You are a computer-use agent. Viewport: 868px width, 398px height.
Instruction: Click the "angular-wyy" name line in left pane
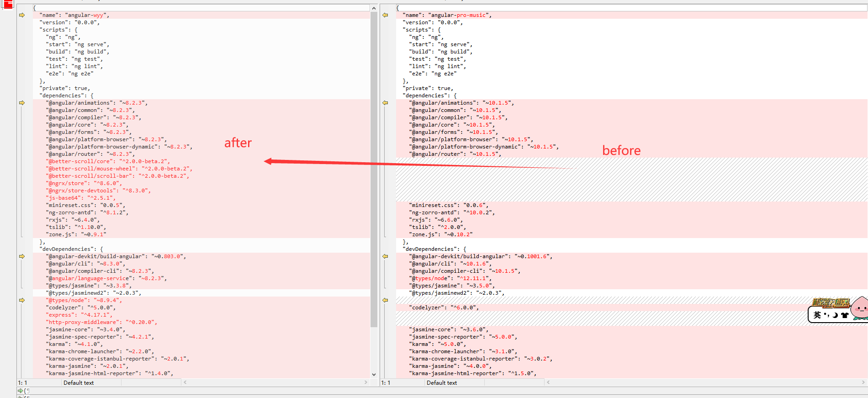pyautogui.click(x=74, y=15)
